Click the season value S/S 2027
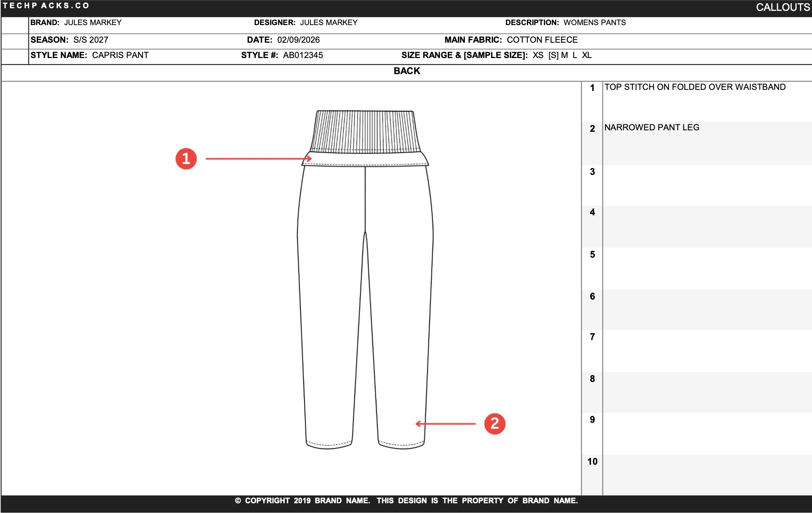The width and height of the screenshot is (812, 513). tap(91, 40)
